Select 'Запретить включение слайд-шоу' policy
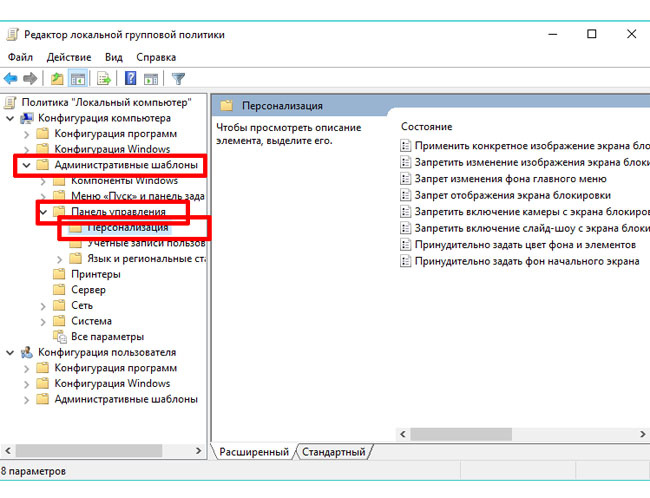 [x=532, y=228]
